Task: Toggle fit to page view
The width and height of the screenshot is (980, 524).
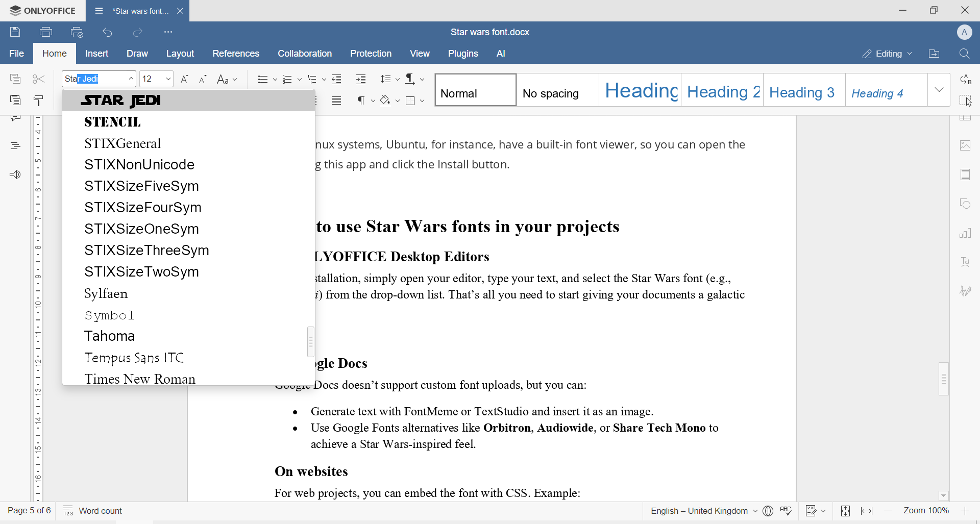Action: (x=845, y=511)
